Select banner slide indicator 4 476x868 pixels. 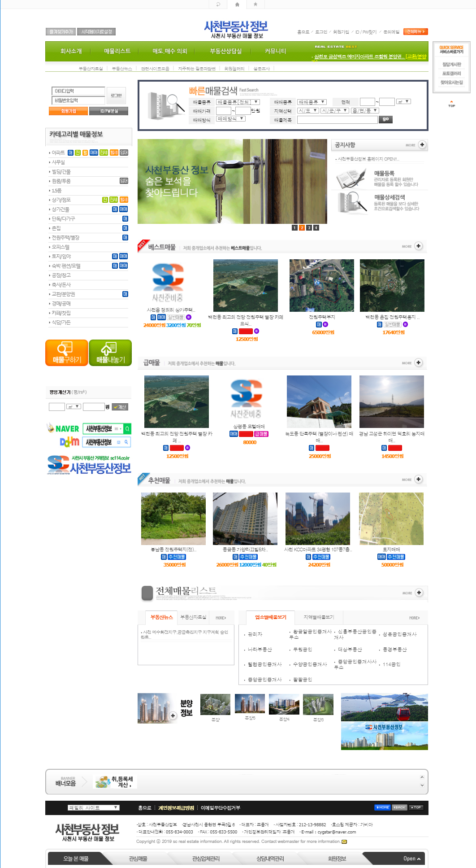[316, 228]
